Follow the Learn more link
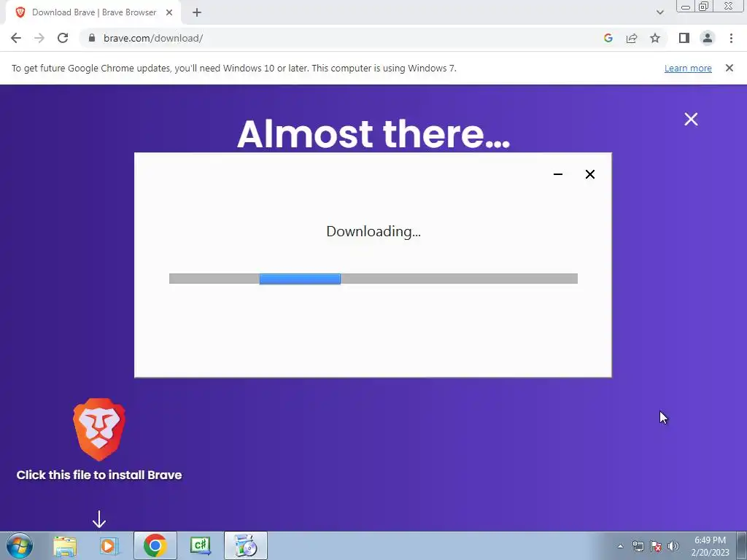747x560 pixels. (x=688, y=68)
